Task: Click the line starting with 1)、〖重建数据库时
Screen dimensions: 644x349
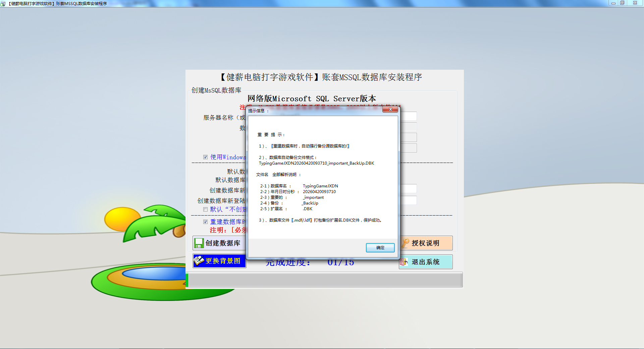Action: [304, 146]
